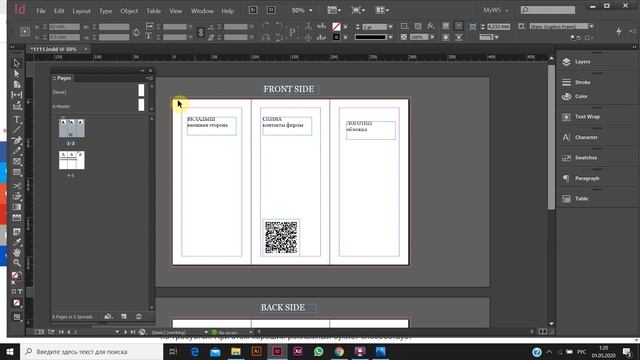Select the Pencil tool

coord(16,151)
